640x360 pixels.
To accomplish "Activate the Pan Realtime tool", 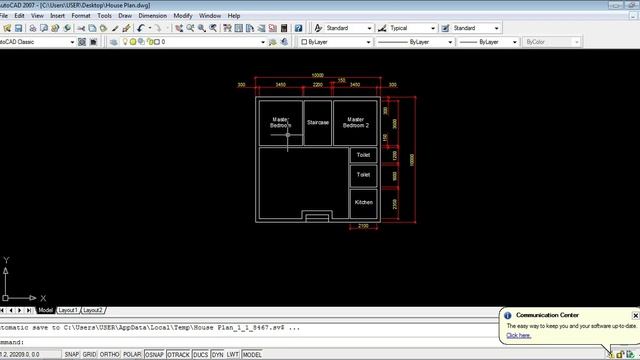I will click(179, 28).
